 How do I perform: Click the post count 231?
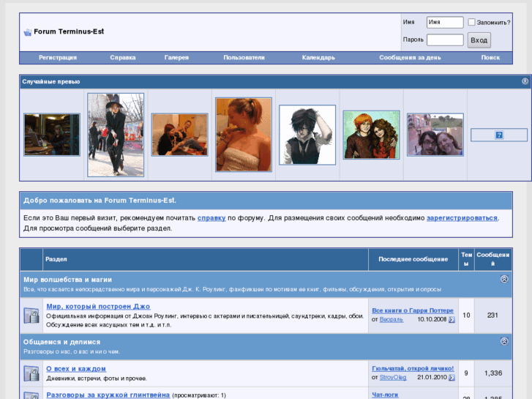pyautogui.click(x=492, y=315)
